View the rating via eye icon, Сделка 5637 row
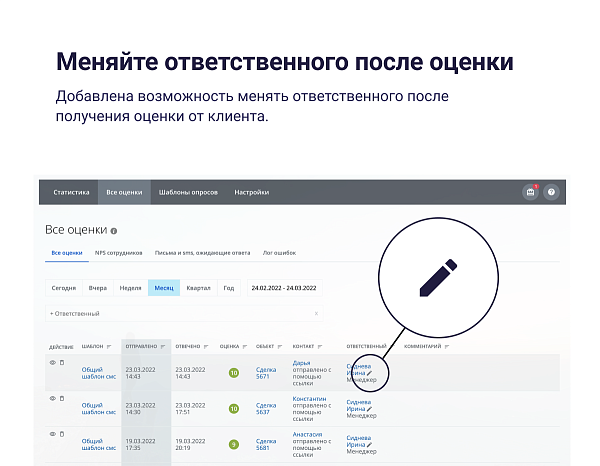 [53, 398]
